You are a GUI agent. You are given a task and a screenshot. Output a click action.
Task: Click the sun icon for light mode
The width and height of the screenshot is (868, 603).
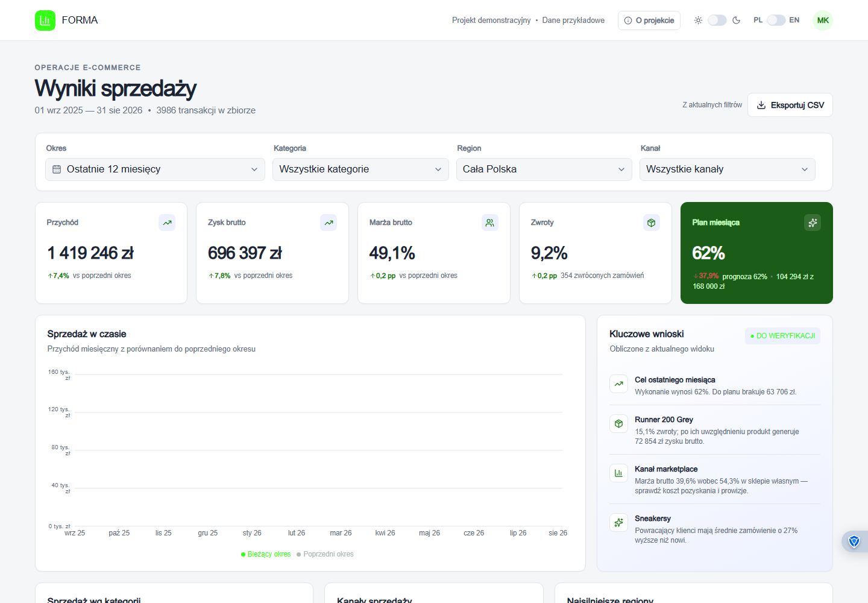[x=698, y=21]
